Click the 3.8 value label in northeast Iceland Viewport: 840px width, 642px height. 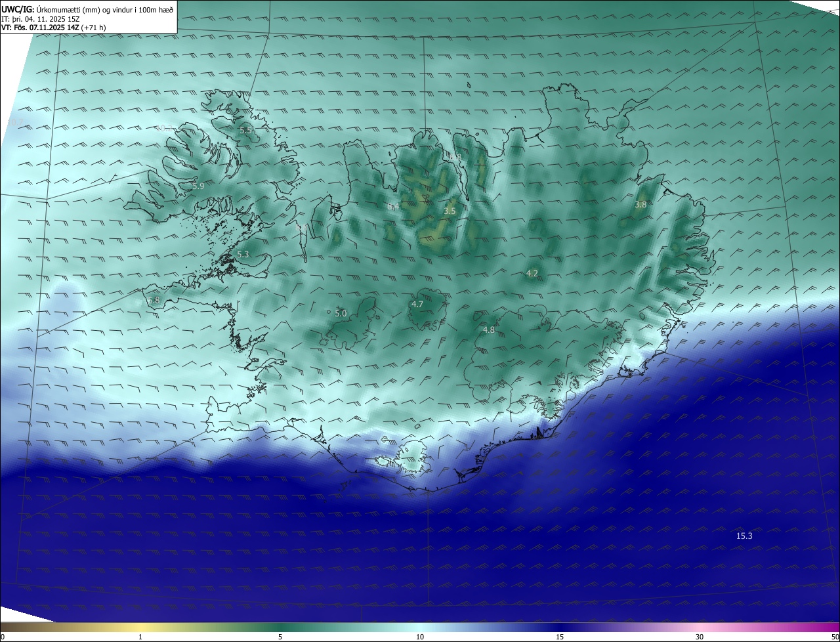640,205
